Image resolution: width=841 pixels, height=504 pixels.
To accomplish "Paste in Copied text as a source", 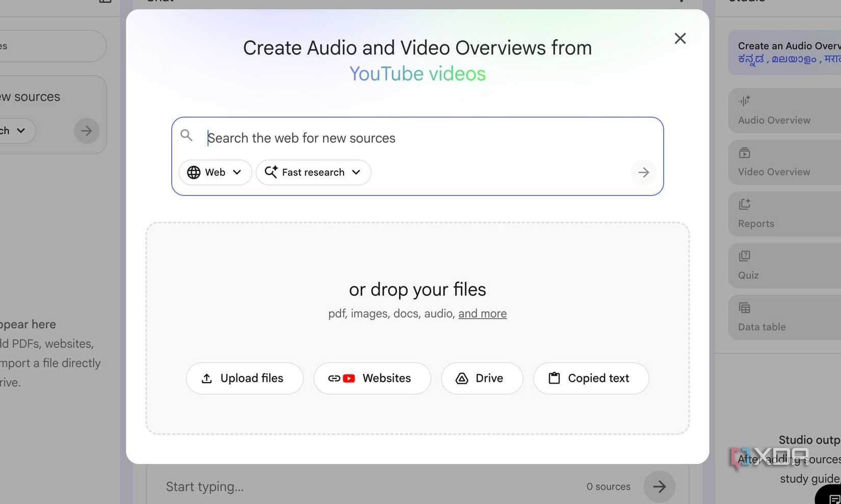I will click(591, 378).
